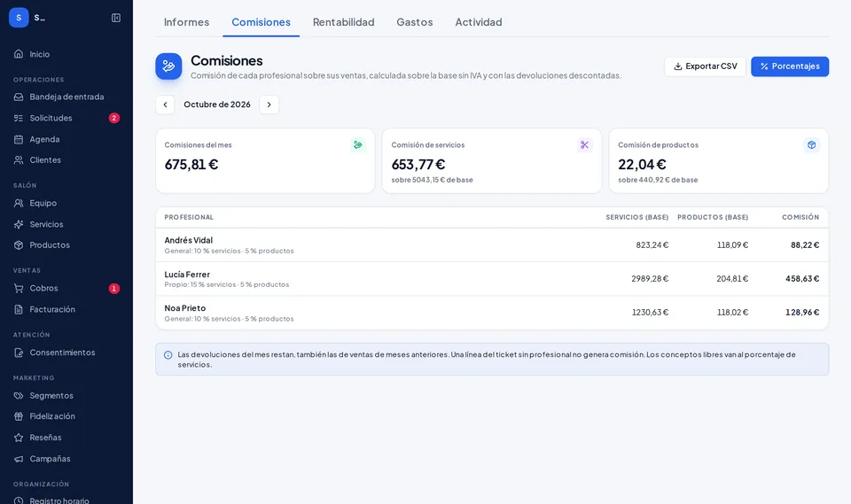Click the Segmentos tags icon
The image size is (851, 504).
coord(19,396)
